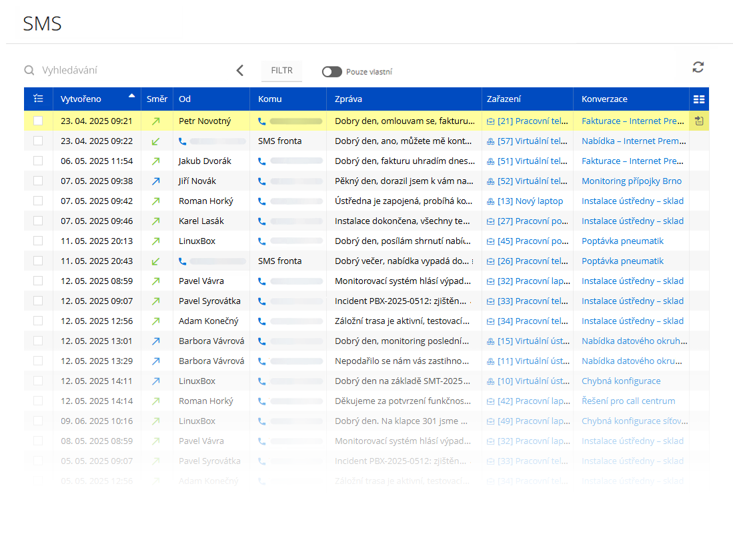Screen dimensions: 733x560
Task: Check the box for 23. 04. 2025 09:22 row
Action: point(38,141)
